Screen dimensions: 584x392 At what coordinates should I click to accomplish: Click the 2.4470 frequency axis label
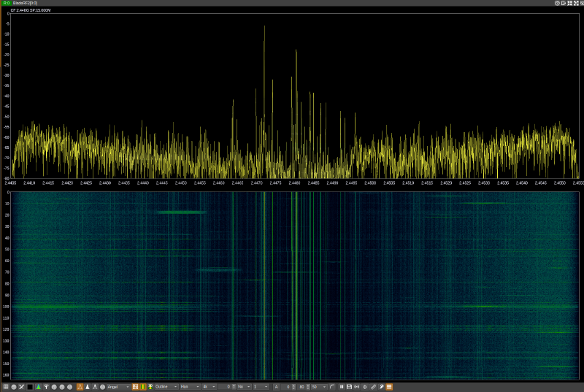pyautogui.click(x=256, y=183)
